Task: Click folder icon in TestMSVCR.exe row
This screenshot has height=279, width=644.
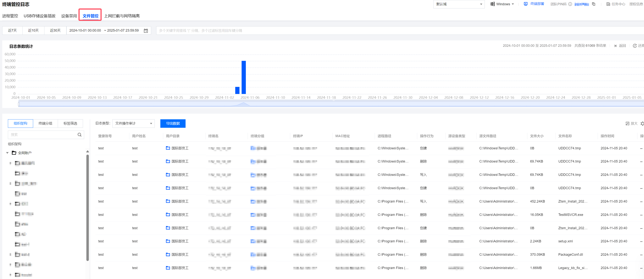Action: coord(168,215)
